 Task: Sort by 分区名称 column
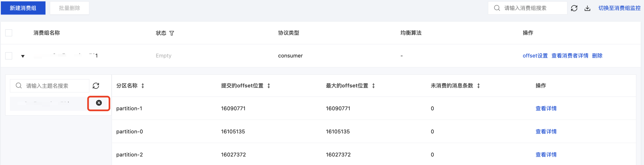click(143, 86)
